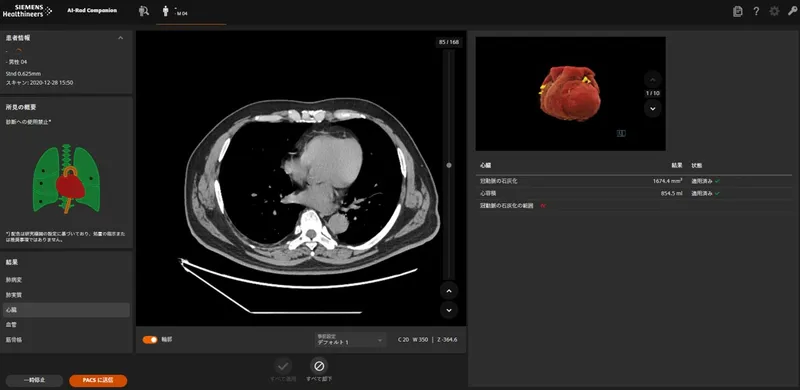Open the report clipboard icon at top right
This screenshot has width=800, height=390.
point(737,11)
